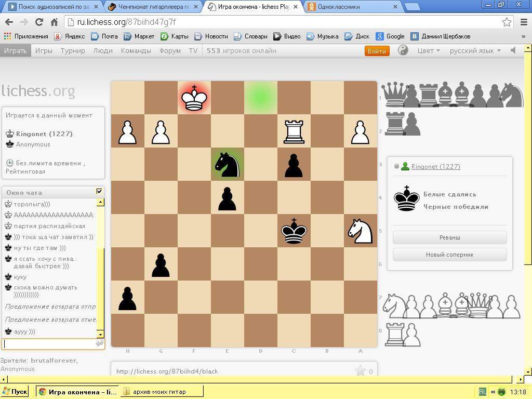Mute sound with the speaker icon
This screenshot has width=532, height=399.
[x=514, y=50]
